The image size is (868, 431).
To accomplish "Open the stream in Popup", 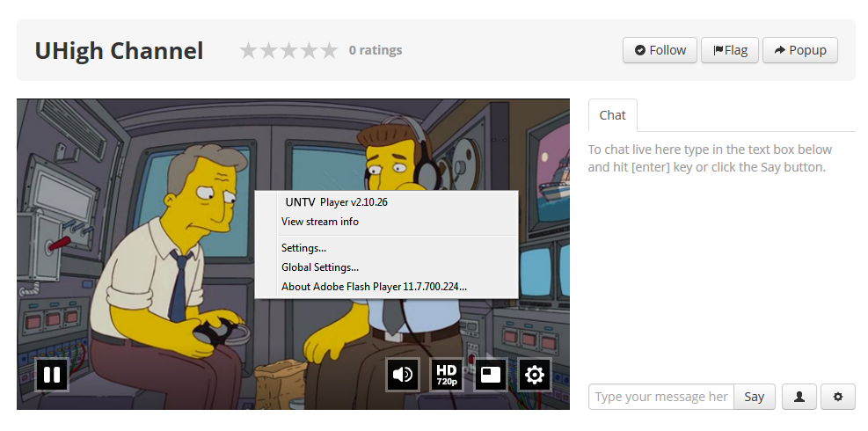I will tap(800, 50).
